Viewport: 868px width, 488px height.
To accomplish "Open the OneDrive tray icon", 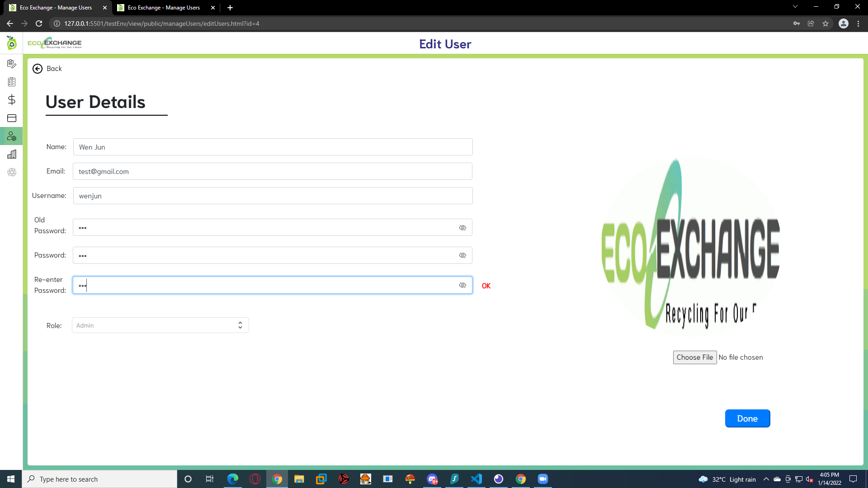I will (x=777, y=479).
